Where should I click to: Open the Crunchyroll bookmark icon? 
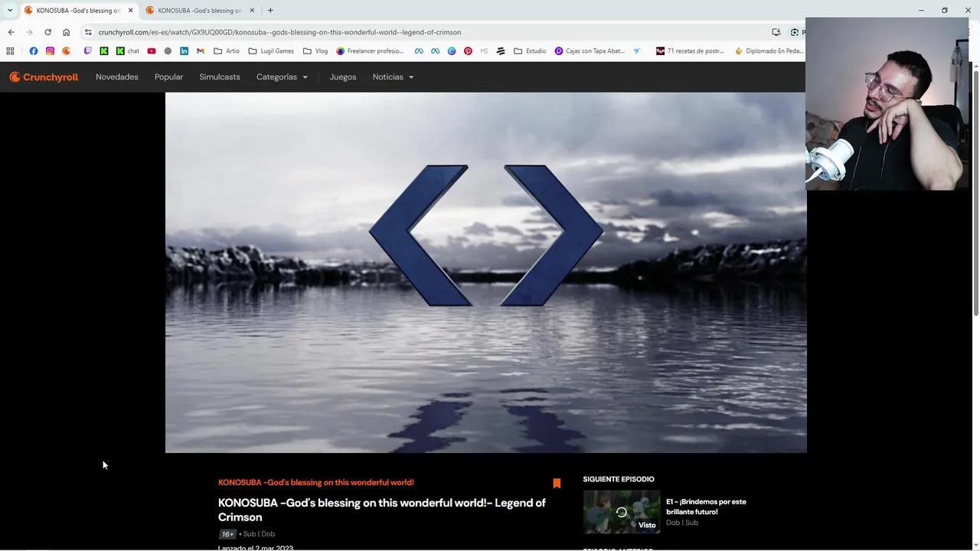coord(67,51)
